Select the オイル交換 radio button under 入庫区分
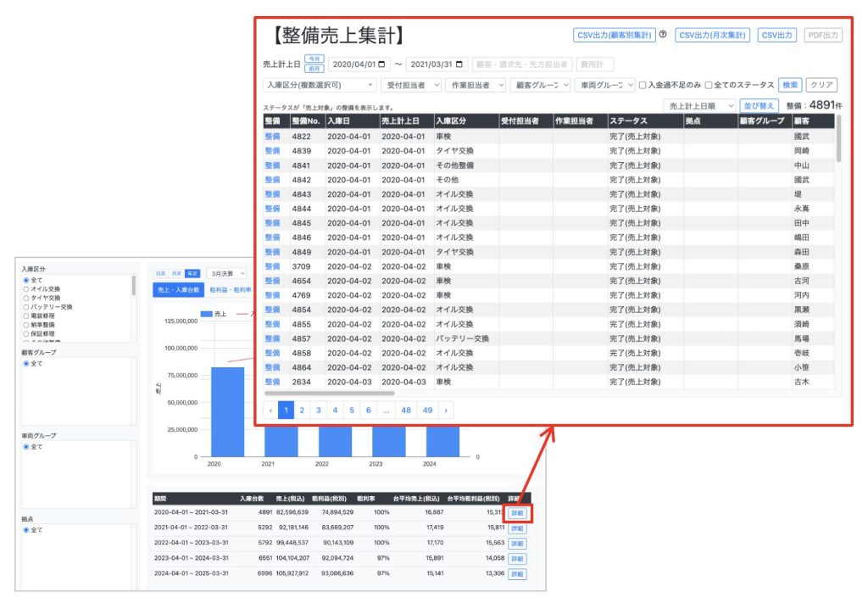868x609 pixels. click(x=25, y=288)
